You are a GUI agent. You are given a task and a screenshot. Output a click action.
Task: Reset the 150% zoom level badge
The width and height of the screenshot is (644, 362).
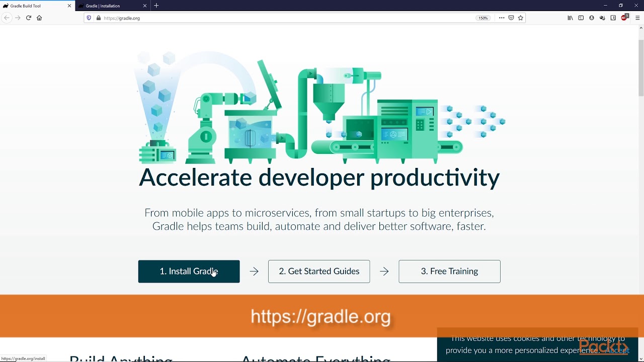483,18
